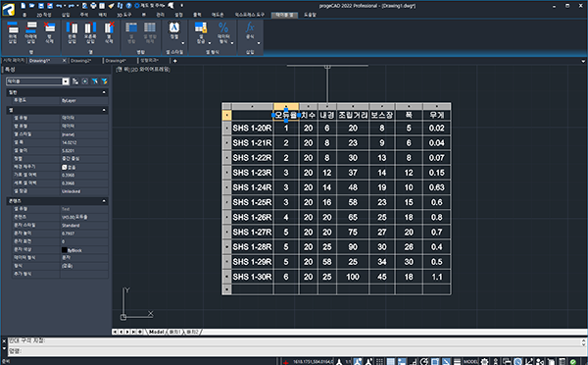Click the delete row ribbon icon

click(49, 27)
